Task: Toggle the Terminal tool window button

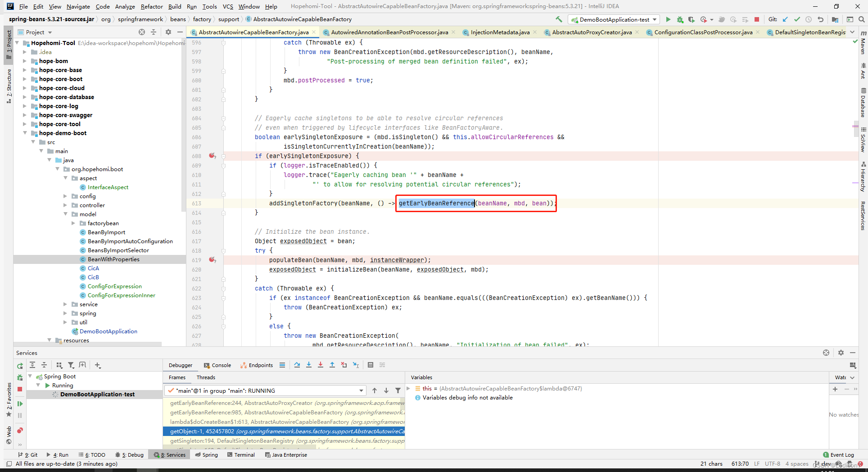Action: pos(241,455)
